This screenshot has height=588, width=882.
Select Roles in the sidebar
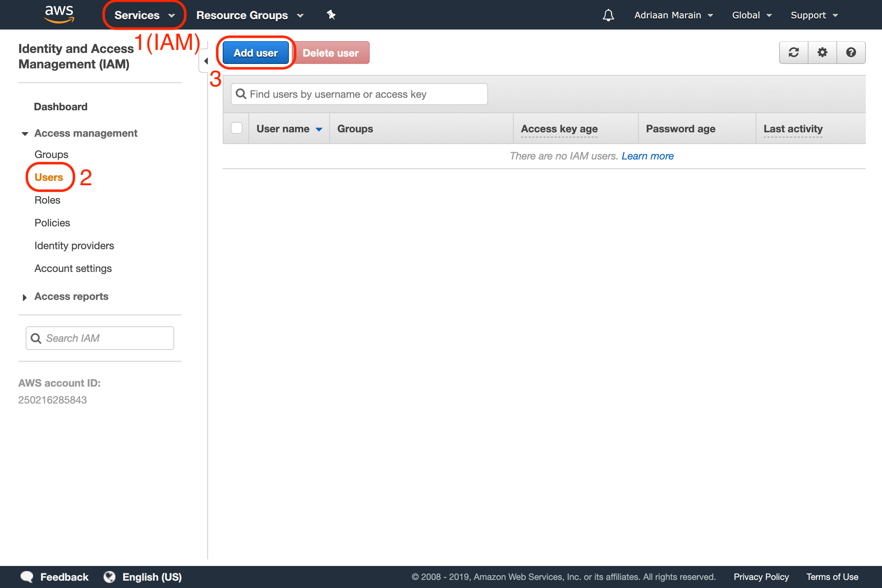47,200
